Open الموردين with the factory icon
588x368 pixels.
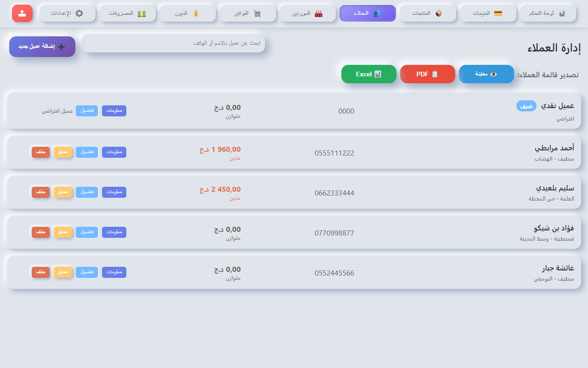[x=308, y=13]
